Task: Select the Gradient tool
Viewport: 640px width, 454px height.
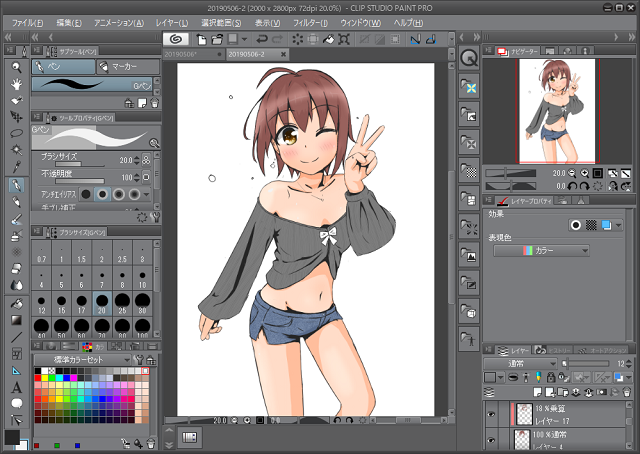Action: 16,320
